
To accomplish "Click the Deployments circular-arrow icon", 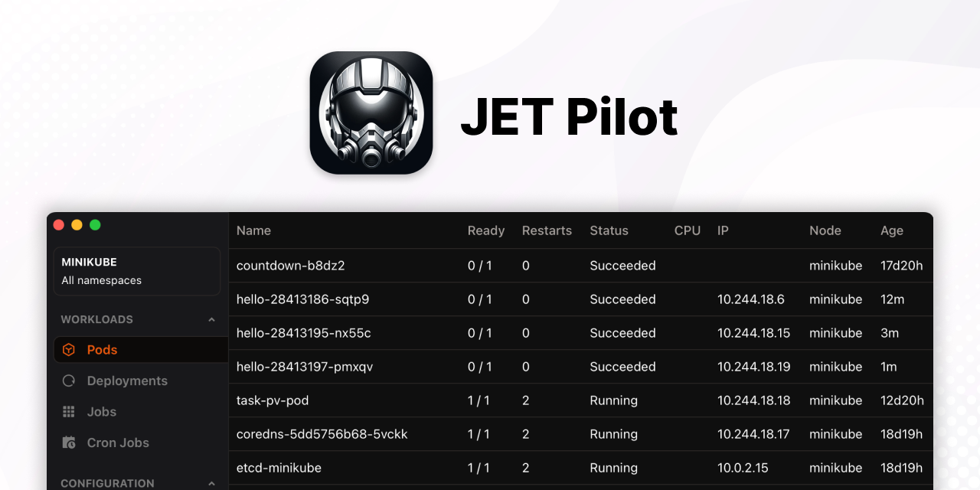I will click(69, 381).
